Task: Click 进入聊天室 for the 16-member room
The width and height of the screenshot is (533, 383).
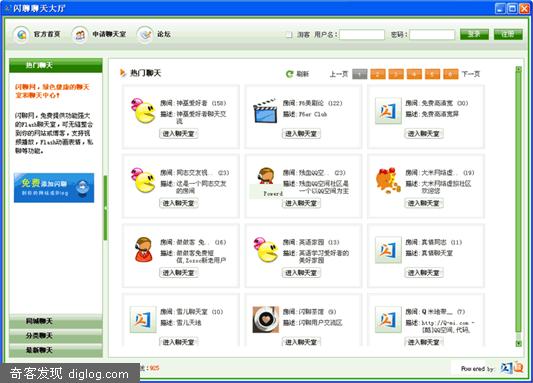Action: tap(178, 273)
